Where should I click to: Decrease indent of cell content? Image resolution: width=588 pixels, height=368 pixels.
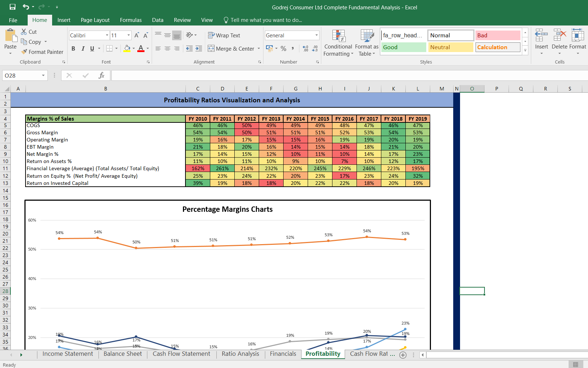coord(189,48)
